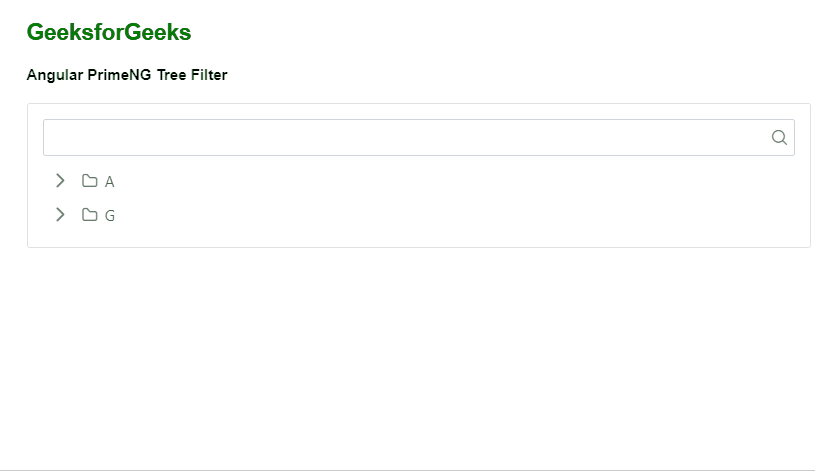The image size is (815, 471).
Task: Click empty space below node G inside tree panel
Action: [419, 239]
